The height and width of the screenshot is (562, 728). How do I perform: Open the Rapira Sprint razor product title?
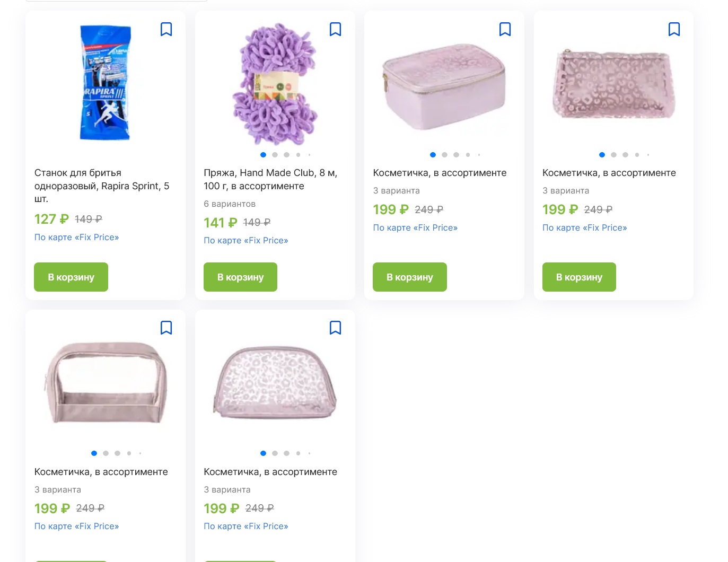pos(101,186)
